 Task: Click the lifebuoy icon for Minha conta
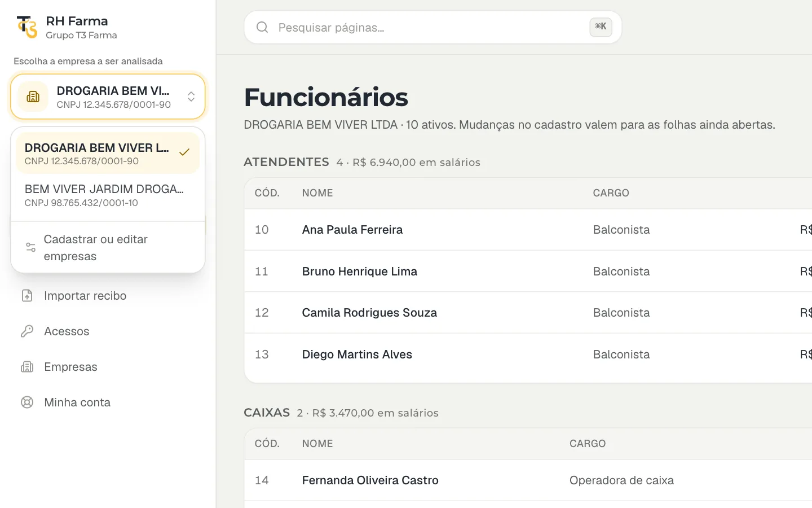pyautogui.click(x=27, y=402)
